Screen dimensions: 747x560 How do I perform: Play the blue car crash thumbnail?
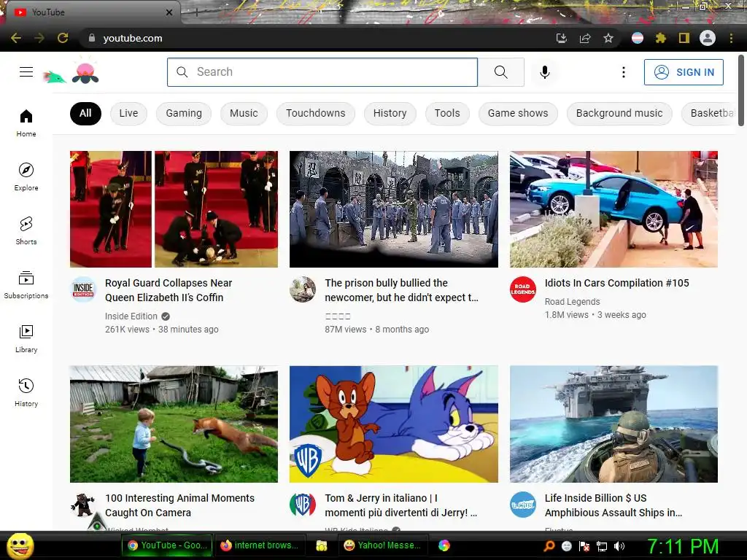tap(614, 209)
